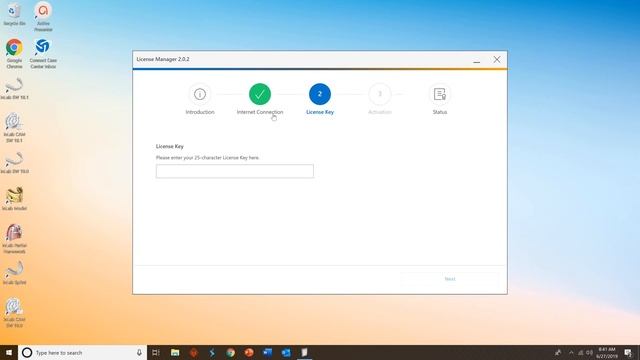Open the Action Center notifications icon
640x360 pixels.
pos(628,353)
